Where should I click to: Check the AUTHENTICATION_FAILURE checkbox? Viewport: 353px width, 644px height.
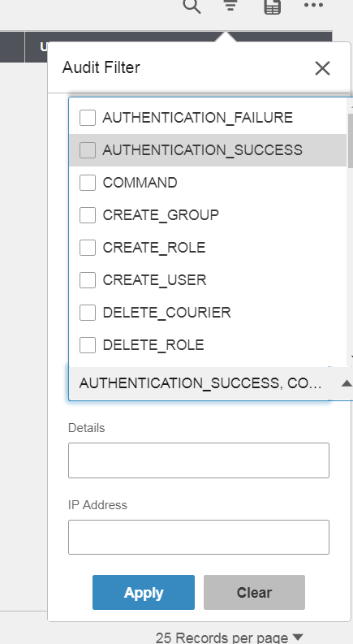pyautogui.click(x=88, y=118)
